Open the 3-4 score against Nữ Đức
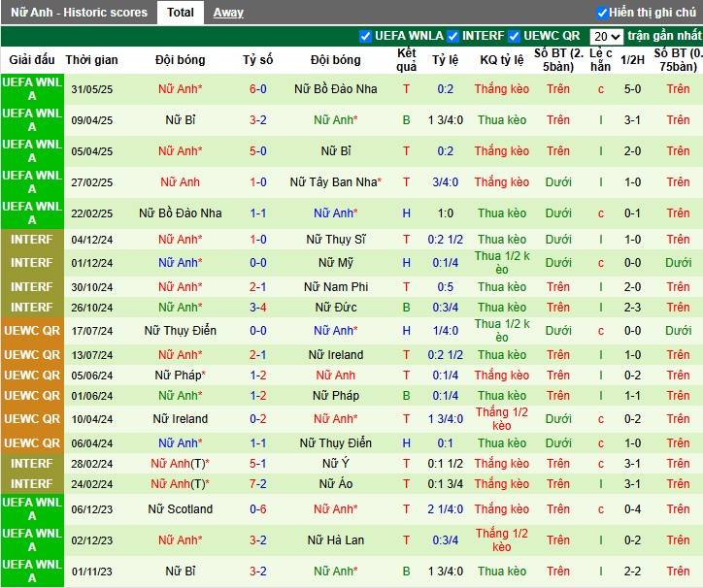703x588 pixels. [257, 308]
